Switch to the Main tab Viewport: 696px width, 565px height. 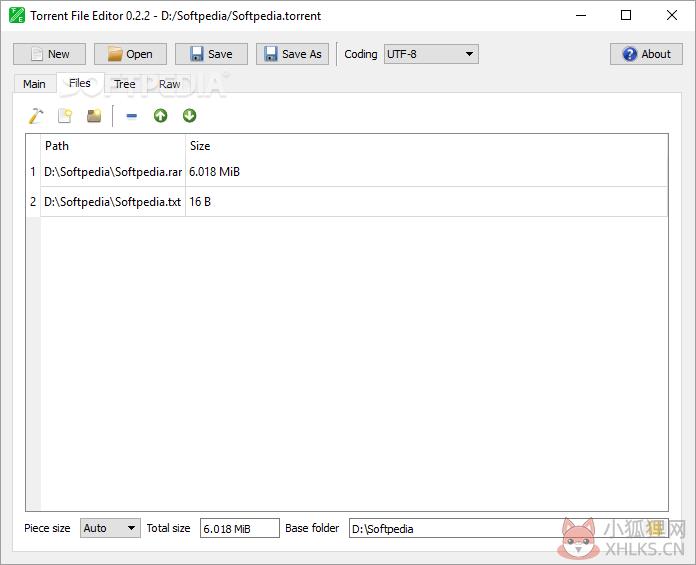pyautogui.click(x=34, y=84)
